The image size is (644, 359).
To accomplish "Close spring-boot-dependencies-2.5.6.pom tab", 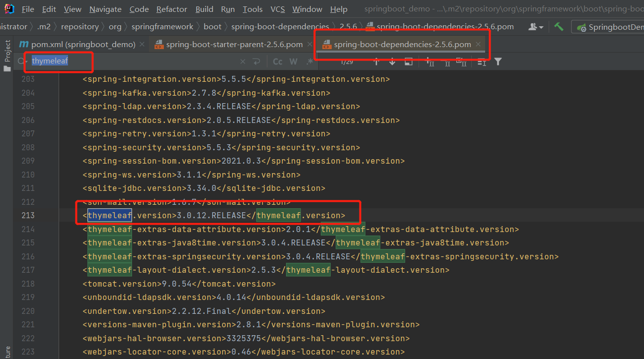I will [x=478, y=45].
